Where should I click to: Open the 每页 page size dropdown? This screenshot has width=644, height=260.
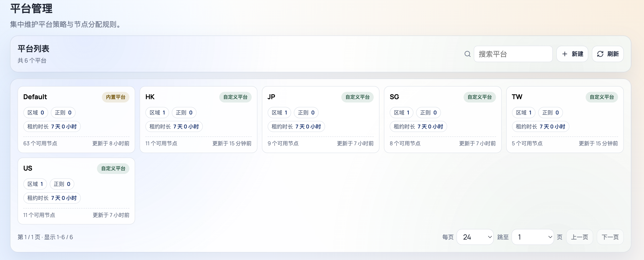pyautogui.click(x=475, y=237)
